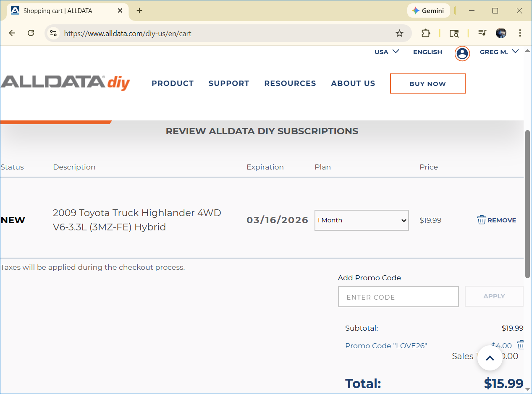Screen dimensions: 532x394
Task: Click the page vertical scrollbar thumb
Action: (x=527, y=204)
